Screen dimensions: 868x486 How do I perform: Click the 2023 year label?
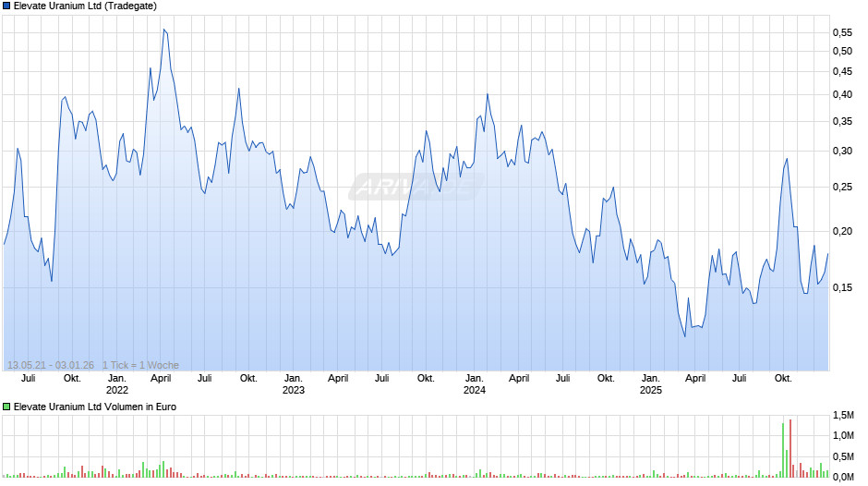294,390
